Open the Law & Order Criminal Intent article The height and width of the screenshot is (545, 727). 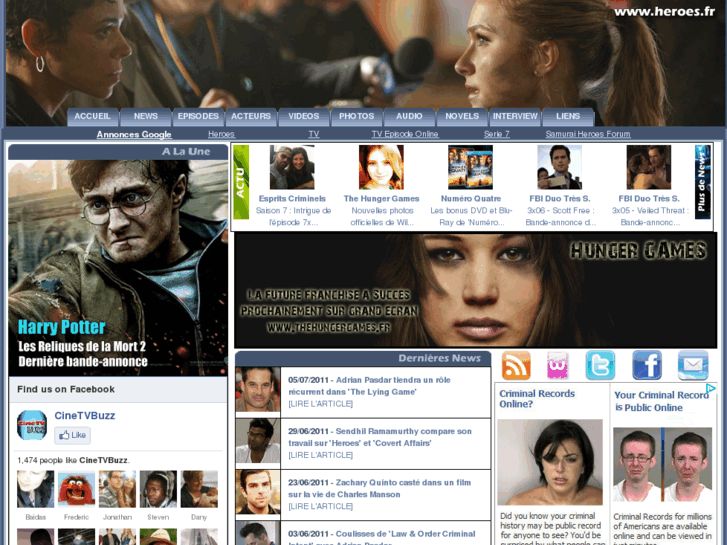click(382, 538)
